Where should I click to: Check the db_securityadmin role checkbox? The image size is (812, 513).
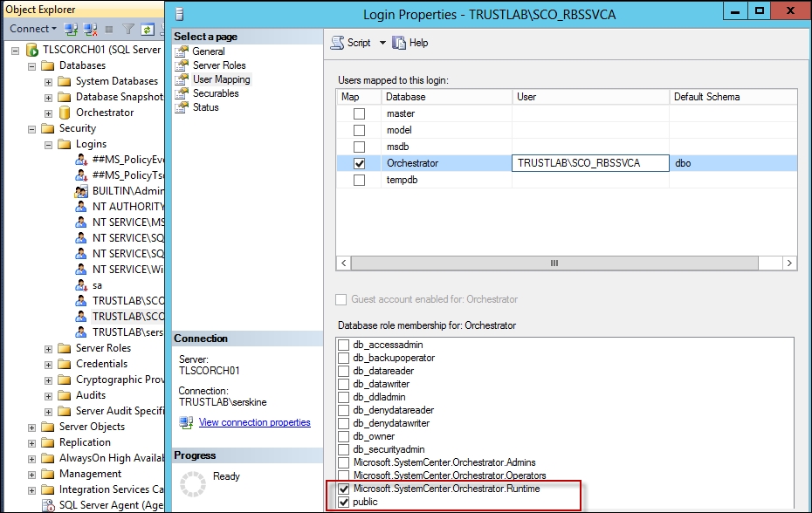click(x=343, y=449)
